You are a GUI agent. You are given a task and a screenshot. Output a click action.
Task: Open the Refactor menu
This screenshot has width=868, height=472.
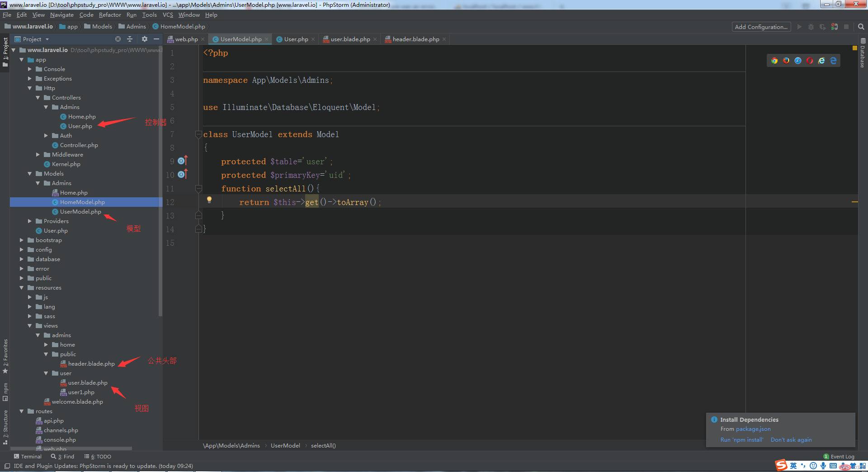tap(110, 15)
